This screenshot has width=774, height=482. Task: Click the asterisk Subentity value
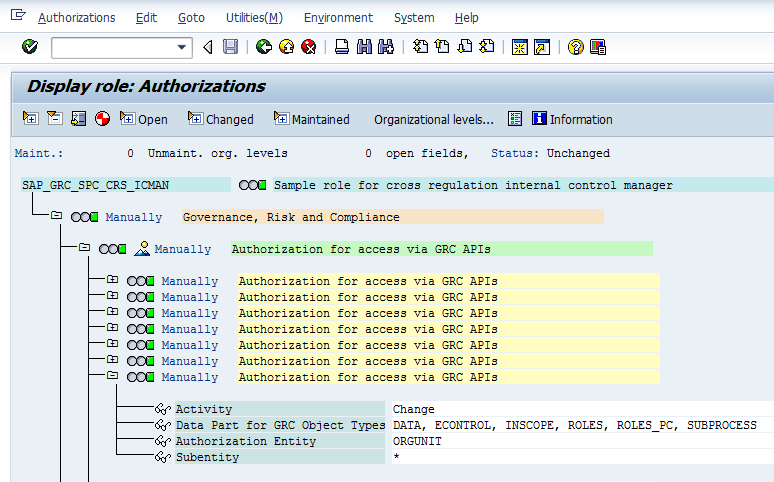396,457
